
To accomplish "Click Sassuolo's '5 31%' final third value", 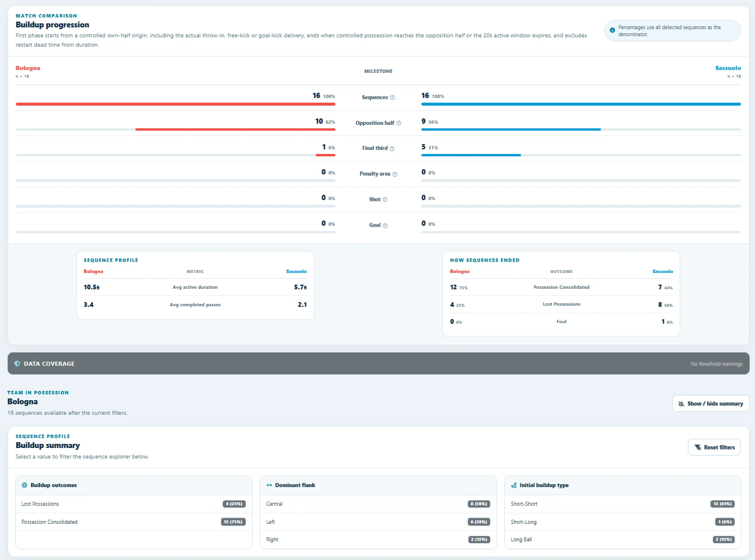I will tap(429, 147).
